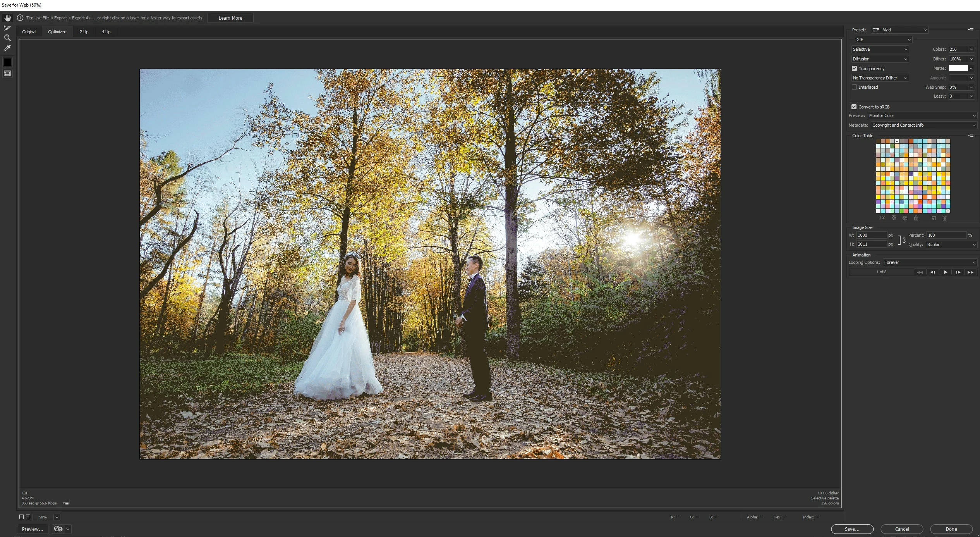Screen dimensions: 980x537
Task: Toggle Convert to sRGB checkbox
Action: tap(854, 107)
